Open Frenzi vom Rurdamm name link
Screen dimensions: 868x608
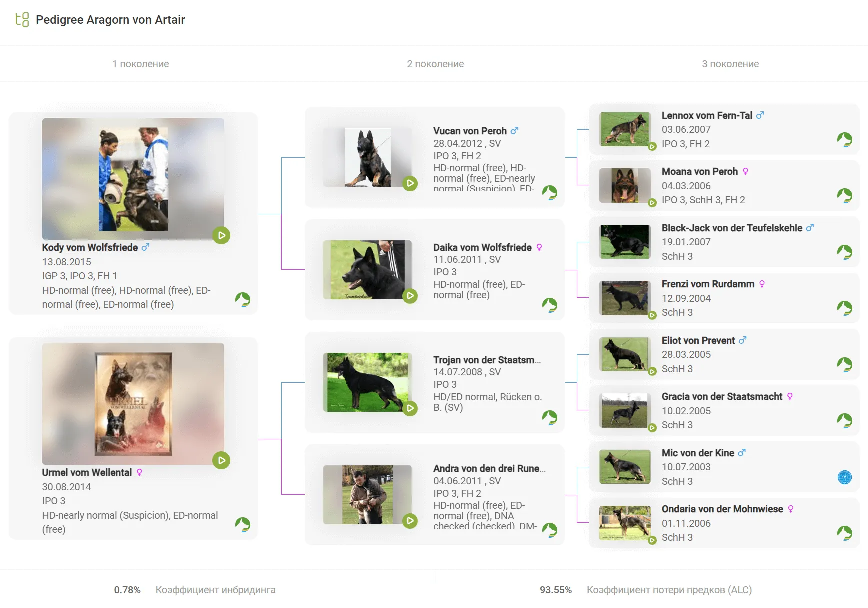[x=707, y=284]
